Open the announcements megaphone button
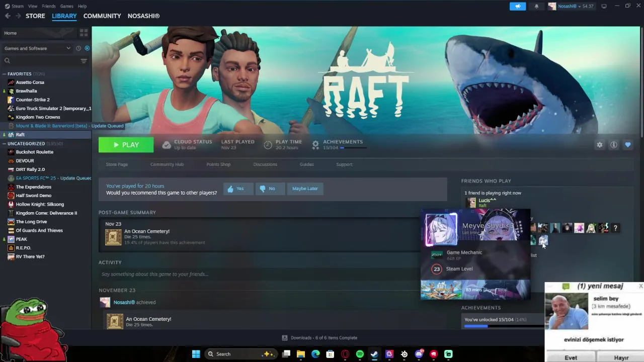Image resolution: width=644 pixels, height=362 pixels. pyautogui.click(x=518, y=6)
